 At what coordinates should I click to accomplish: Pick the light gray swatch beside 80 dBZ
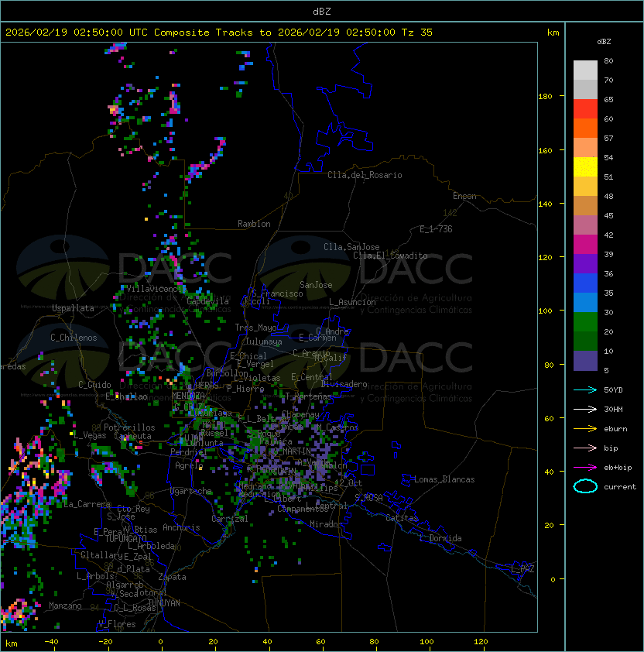(x=585, y=70)
